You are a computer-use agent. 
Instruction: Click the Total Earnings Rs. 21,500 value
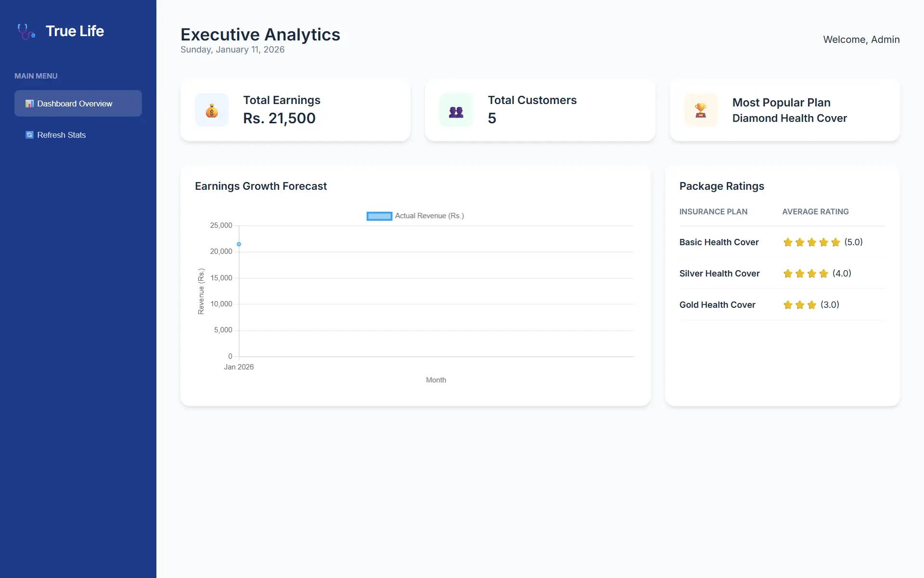(279, 118)
